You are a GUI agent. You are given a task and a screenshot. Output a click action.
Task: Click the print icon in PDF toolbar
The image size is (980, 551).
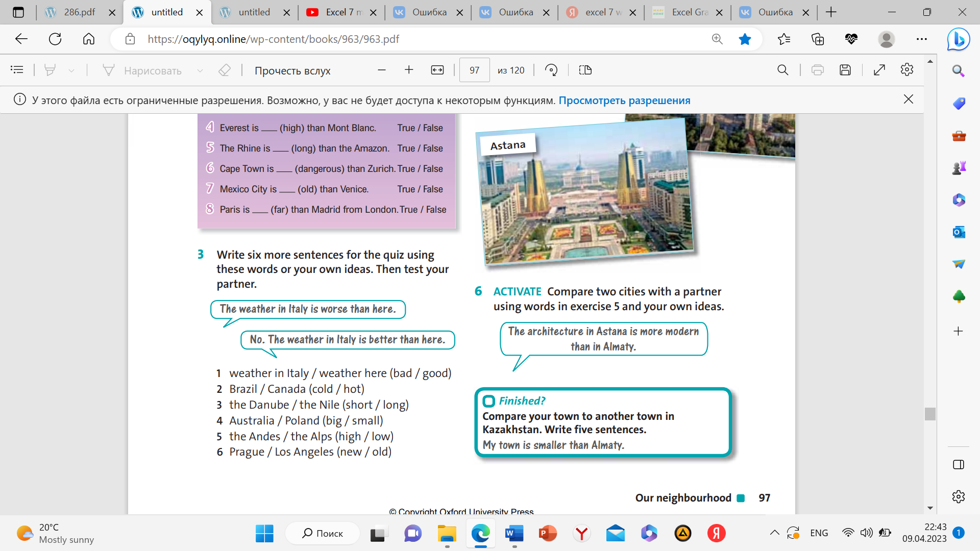pyautogui.click(x=818, y=70)
